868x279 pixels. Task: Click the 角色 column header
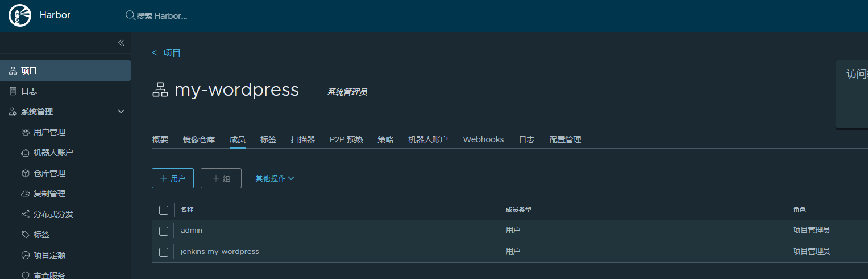point(799,210)
